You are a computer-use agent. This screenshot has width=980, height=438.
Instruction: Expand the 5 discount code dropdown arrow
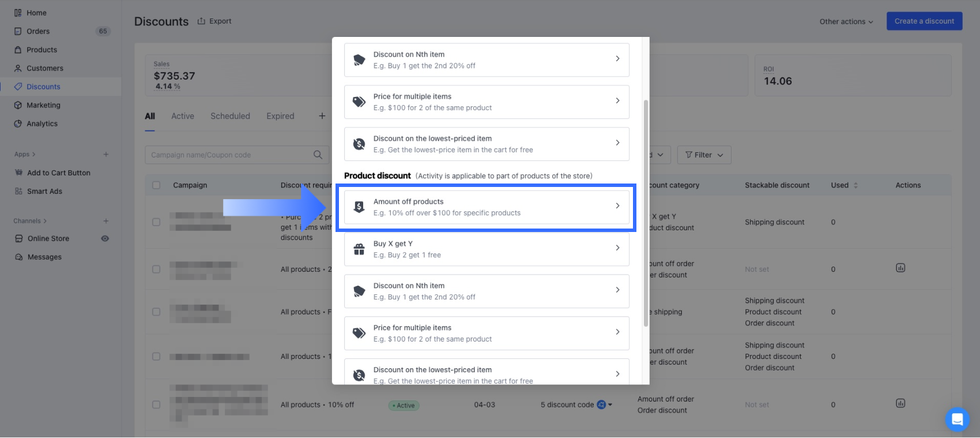(610, 405)
